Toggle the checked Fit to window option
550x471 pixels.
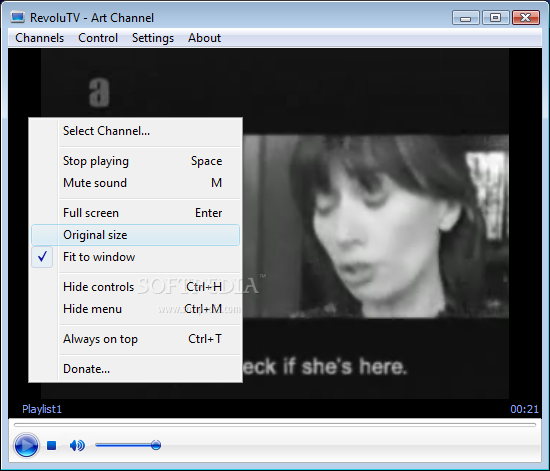(135, 257)
